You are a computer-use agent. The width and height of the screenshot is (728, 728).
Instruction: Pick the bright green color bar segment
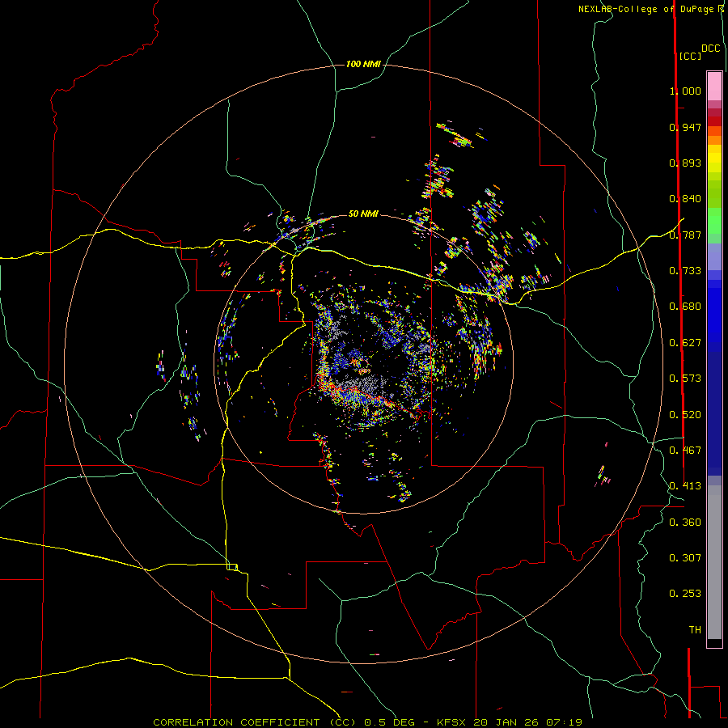714,221
